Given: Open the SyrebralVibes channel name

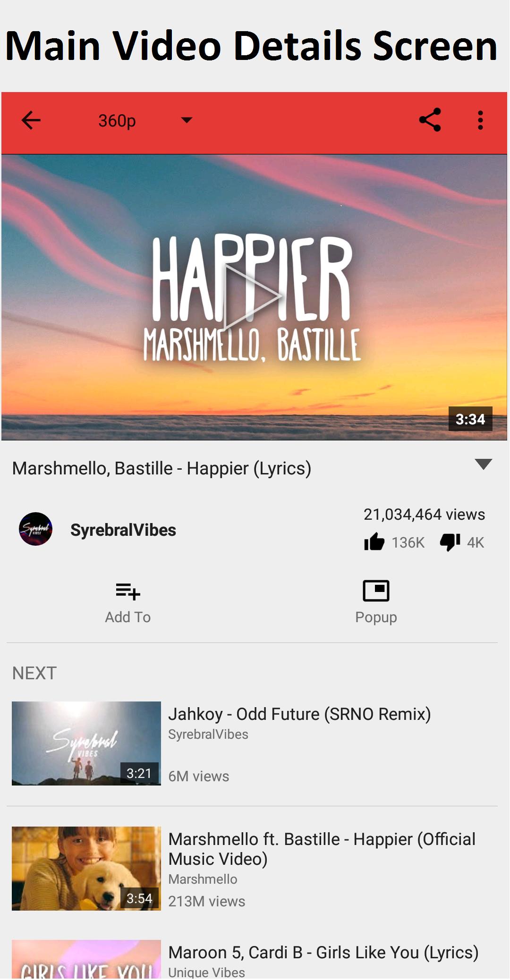Looking at the screenshot, I should coord(123,530).
